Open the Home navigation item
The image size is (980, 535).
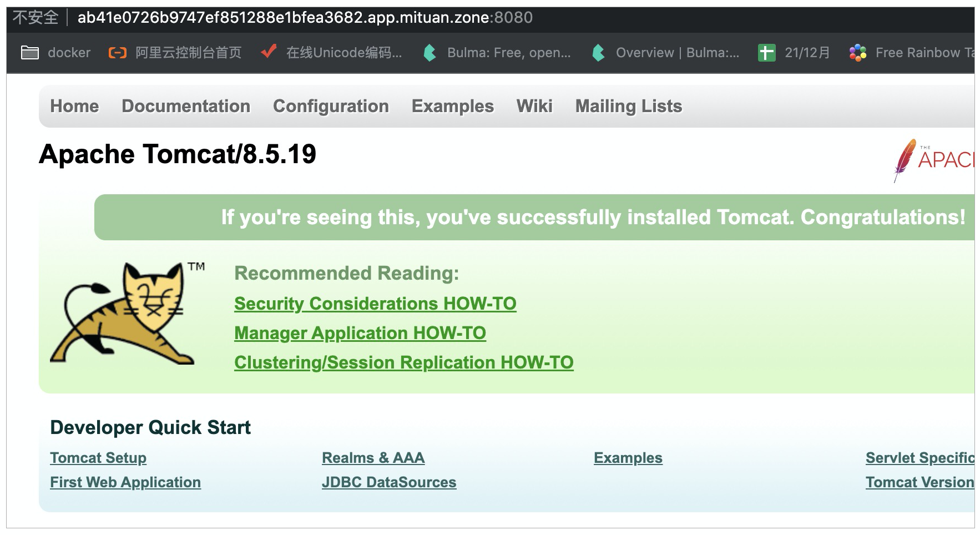(74, 106)
